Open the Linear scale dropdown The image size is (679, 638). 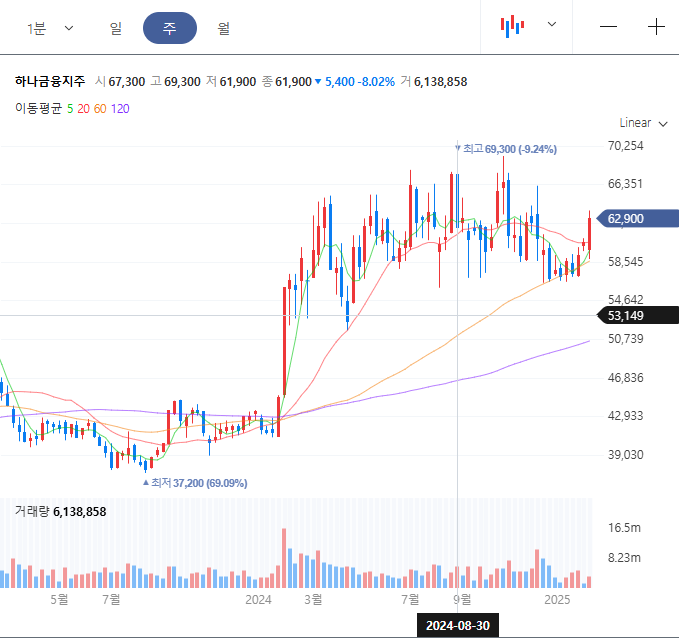[643, 123]
